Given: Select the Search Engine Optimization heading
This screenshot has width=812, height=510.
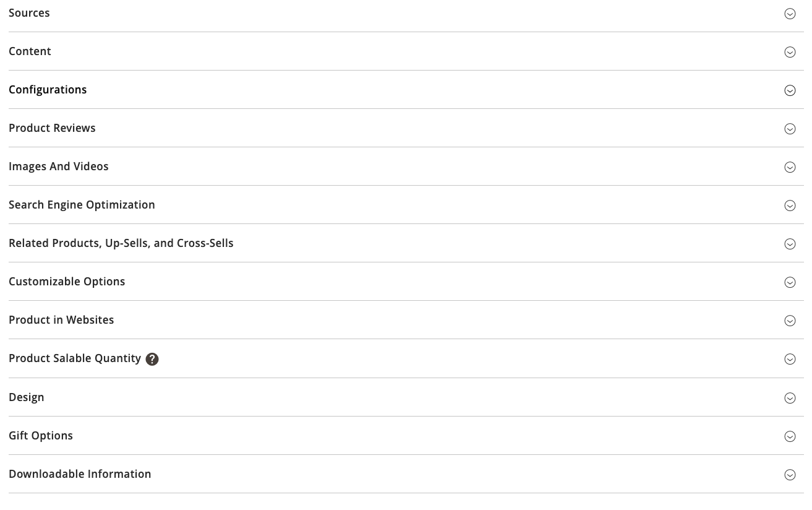Looking at the screenshot, I should point(82,205).
